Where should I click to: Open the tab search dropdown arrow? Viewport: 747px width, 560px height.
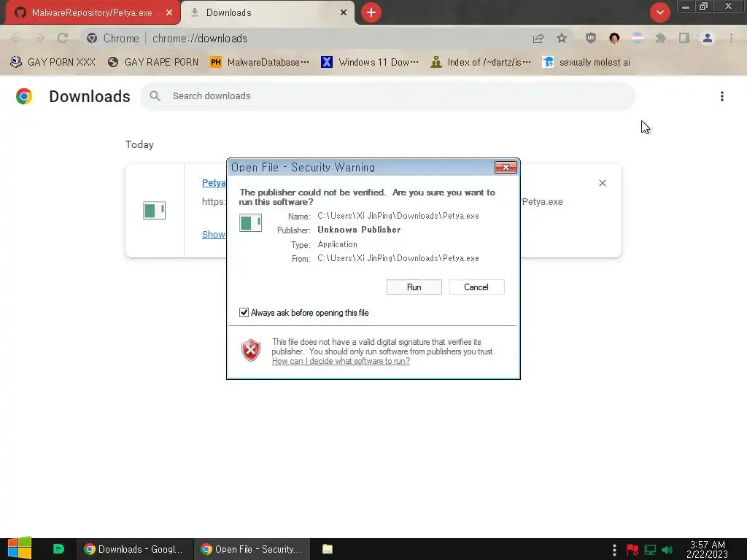pyautogui.click(x=659, y=12)
